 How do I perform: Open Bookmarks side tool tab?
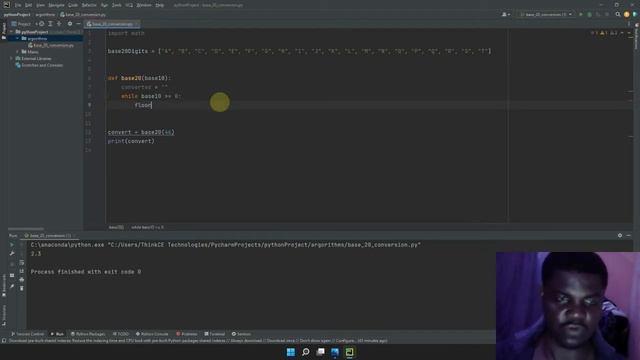tap(4, 285)
